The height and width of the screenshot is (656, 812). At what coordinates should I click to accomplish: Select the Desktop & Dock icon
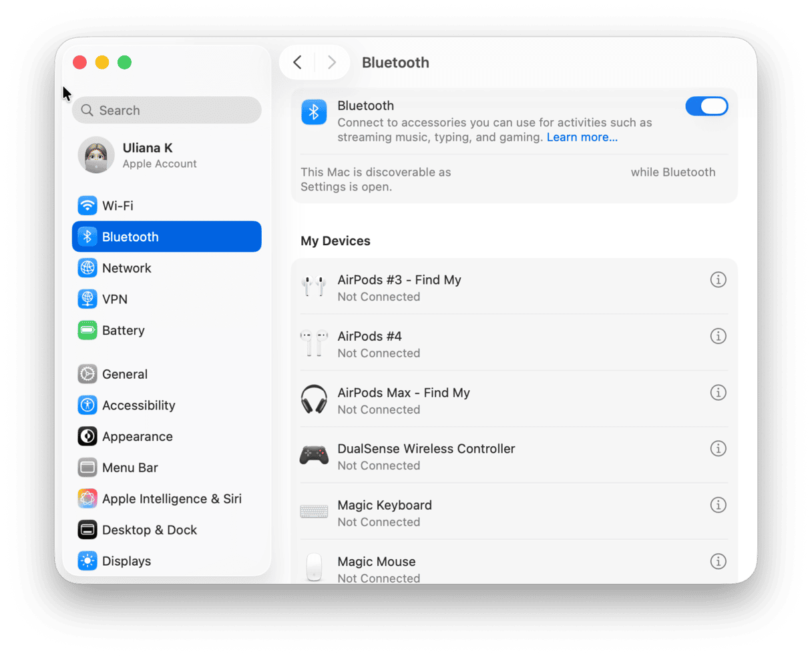pos(87,530)
